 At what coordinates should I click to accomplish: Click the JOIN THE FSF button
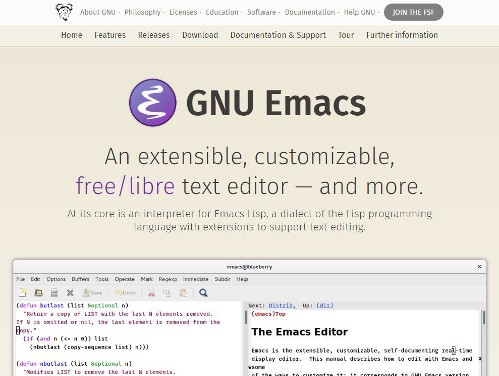click(x=413, y=12)
